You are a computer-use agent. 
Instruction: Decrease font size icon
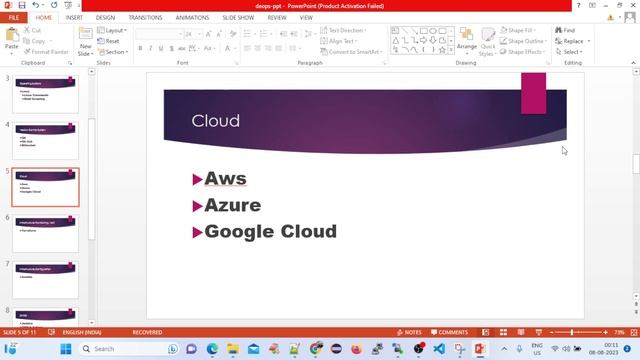click(x=219, y=34)
